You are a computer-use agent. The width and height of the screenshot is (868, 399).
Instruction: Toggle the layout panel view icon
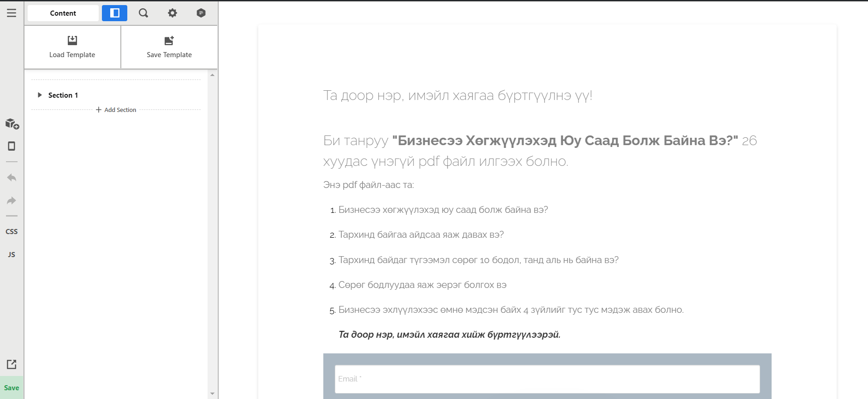(x=115, y=13)
